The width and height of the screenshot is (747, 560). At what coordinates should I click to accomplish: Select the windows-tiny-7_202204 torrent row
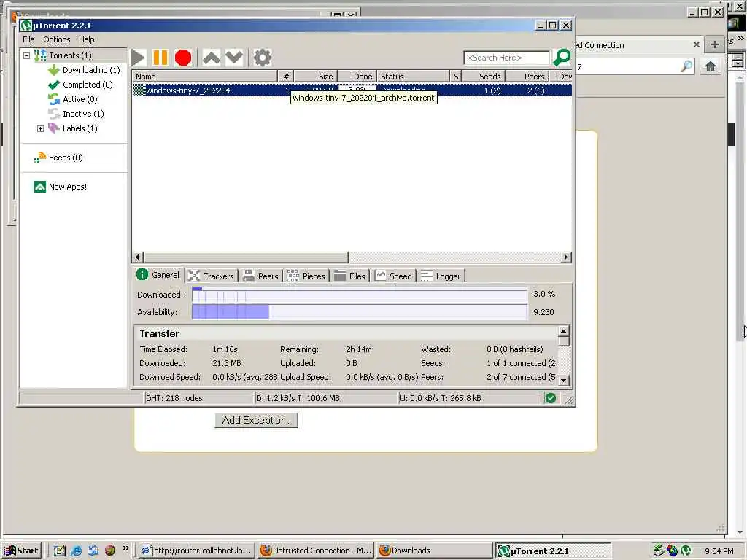(352, 90)
